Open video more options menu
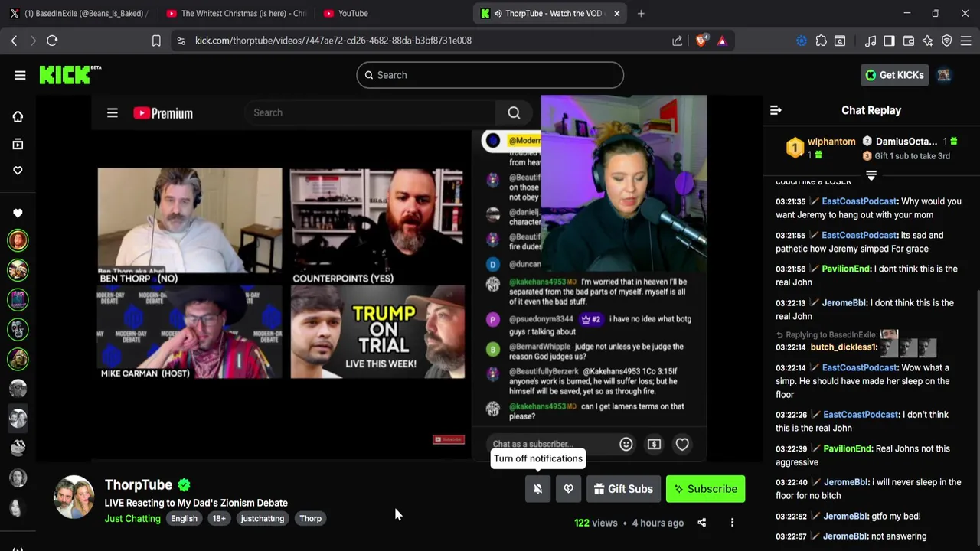This screenshot has width=980, height=551. [x=732, y=523]
